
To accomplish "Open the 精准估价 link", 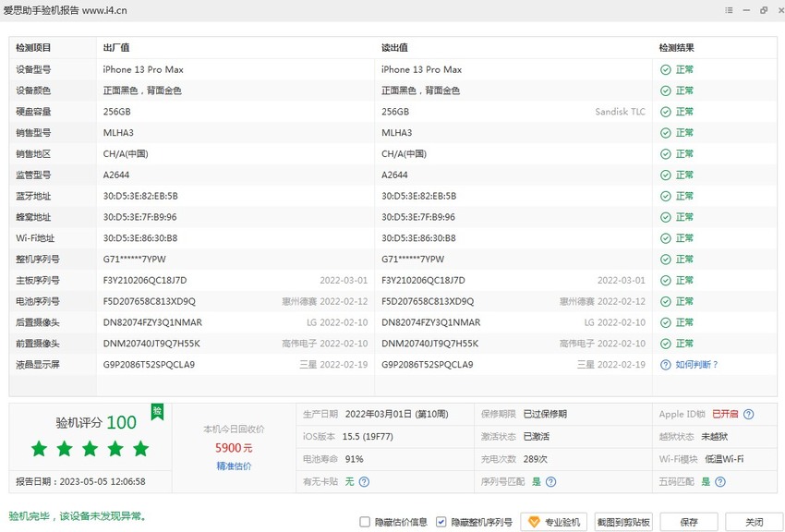I will coord(234,465).
